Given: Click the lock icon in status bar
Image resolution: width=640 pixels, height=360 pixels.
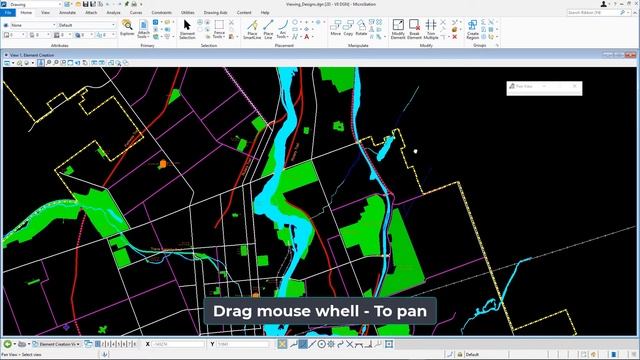Looking at the screenshot, I should [460, 355].
